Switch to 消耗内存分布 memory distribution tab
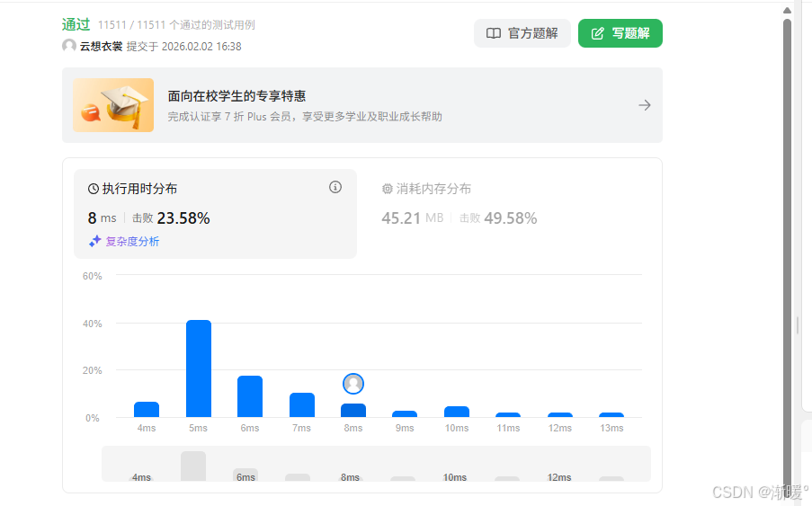Viewport: 812px width, 506px height. 433,189
